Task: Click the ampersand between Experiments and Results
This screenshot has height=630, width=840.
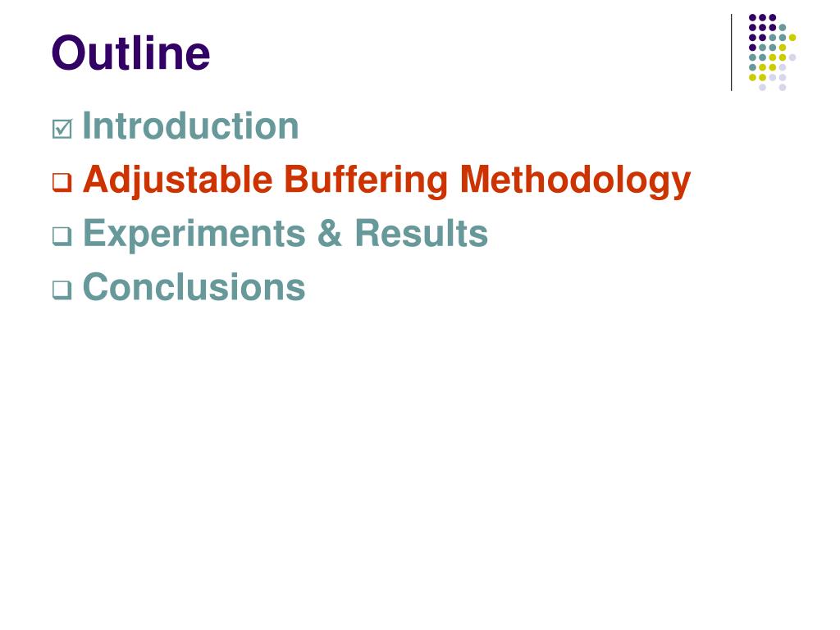Action: click(330, 234)
